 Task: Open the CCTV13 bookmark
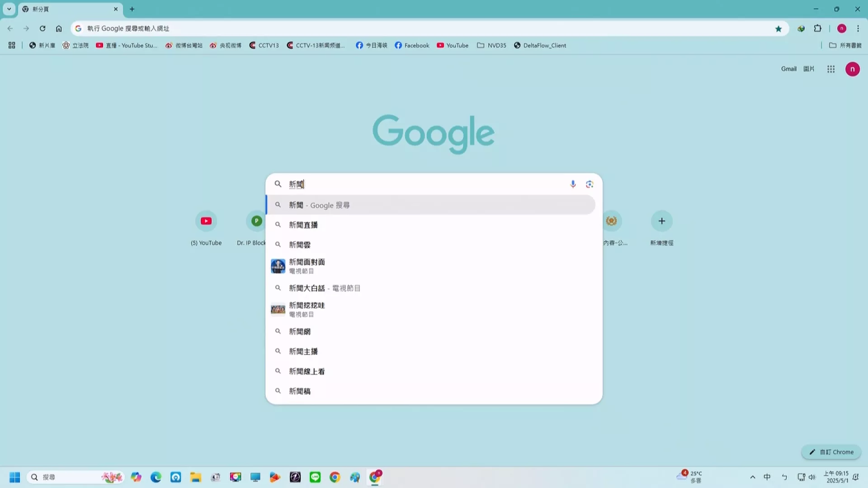point(264,45)
